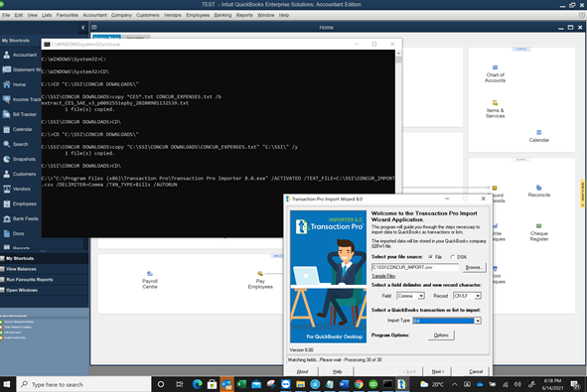The image size is (587, 392).
Task: Open Cheque Register on Home page
Action: pos(538,232)
